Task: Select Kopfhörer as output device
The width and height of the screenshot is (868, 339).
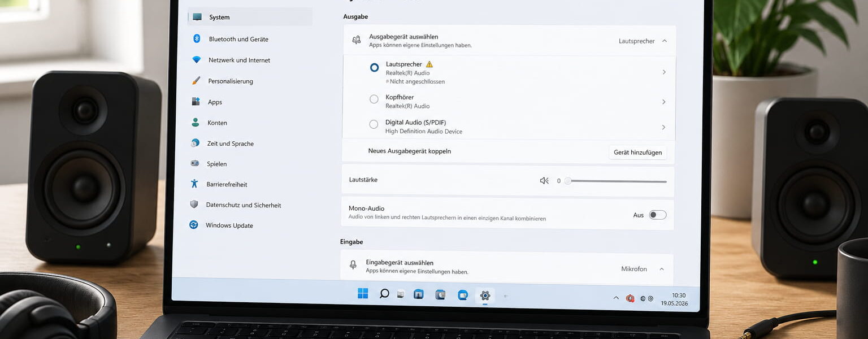Action: pos(374,99)
